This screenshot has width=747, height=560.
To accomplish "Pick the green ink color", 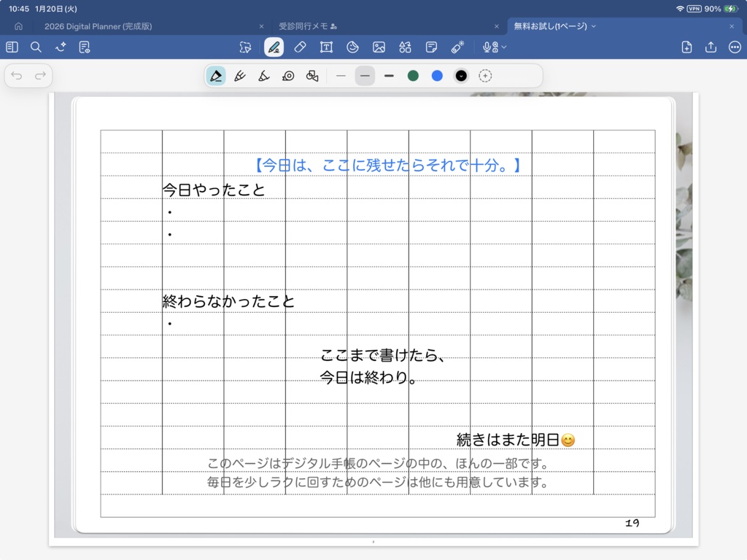I will pyautogui.click(x=413, y=75).
